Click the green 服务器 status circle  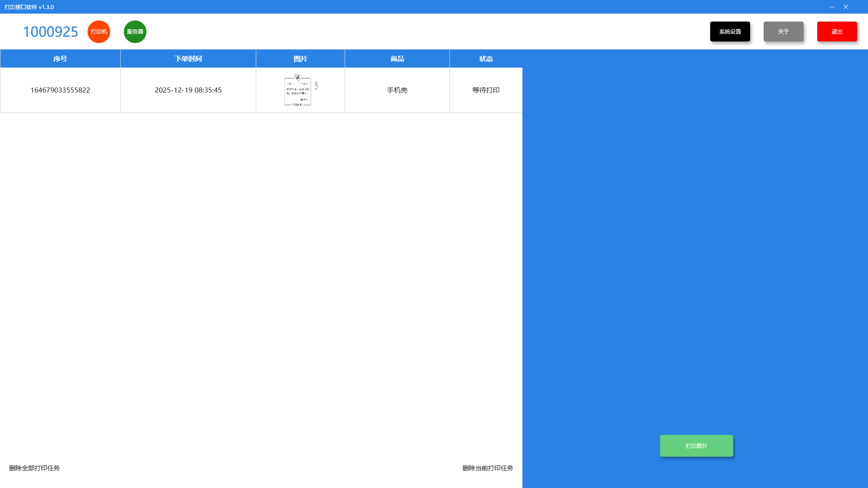135,32
